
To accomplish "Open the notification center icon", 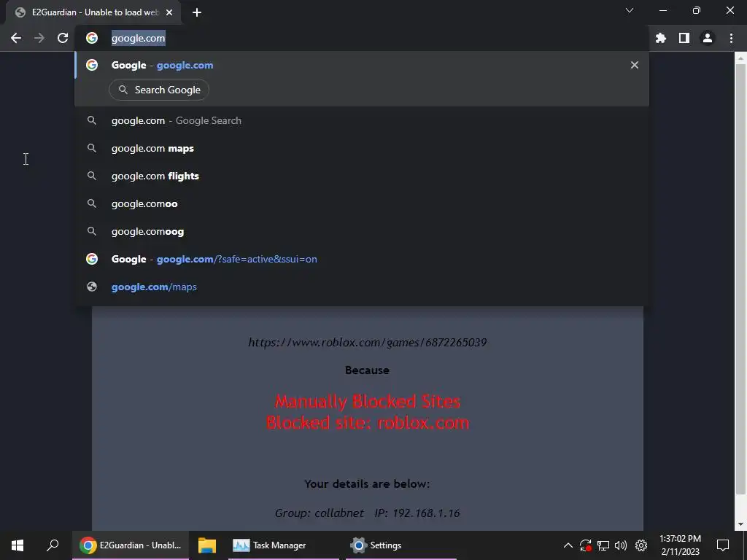I will 723,545.
